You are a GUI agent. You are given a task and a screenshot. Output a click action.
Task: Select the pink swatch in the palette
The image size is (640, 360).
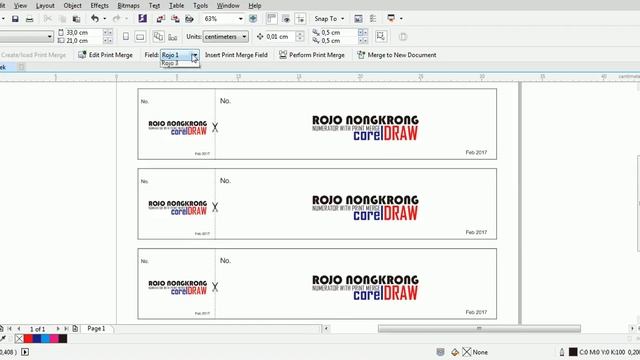(x=54, y=338)
